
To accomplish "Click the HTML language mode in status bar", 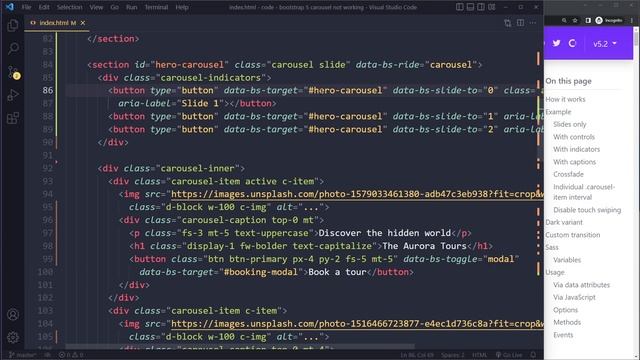I will 480,355.
